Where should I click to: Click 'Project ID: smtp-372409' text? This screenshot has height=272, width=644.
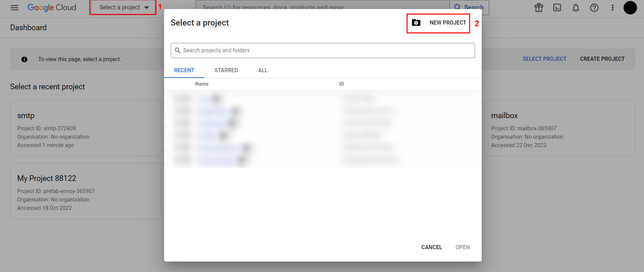click(47, 128)
